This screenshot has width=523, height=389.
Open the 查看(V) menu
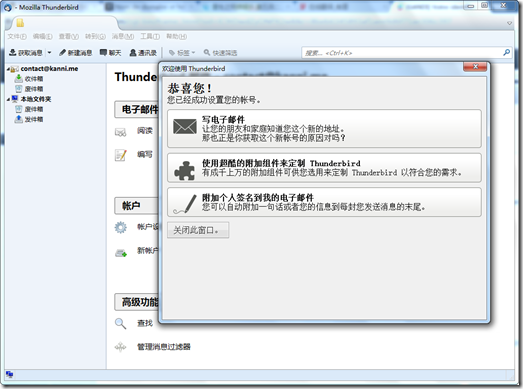pyautogui.click(x=69, y=36)
